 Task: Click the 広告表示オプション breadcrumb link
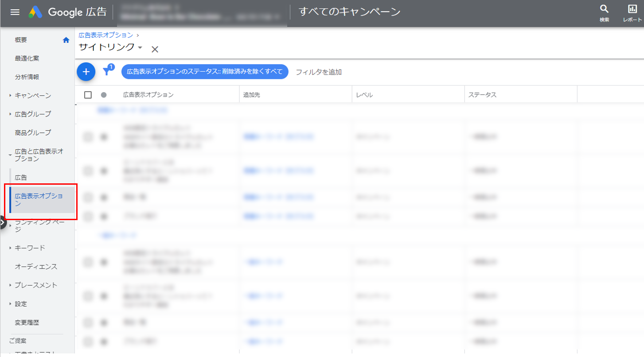[x=105, y=35]
